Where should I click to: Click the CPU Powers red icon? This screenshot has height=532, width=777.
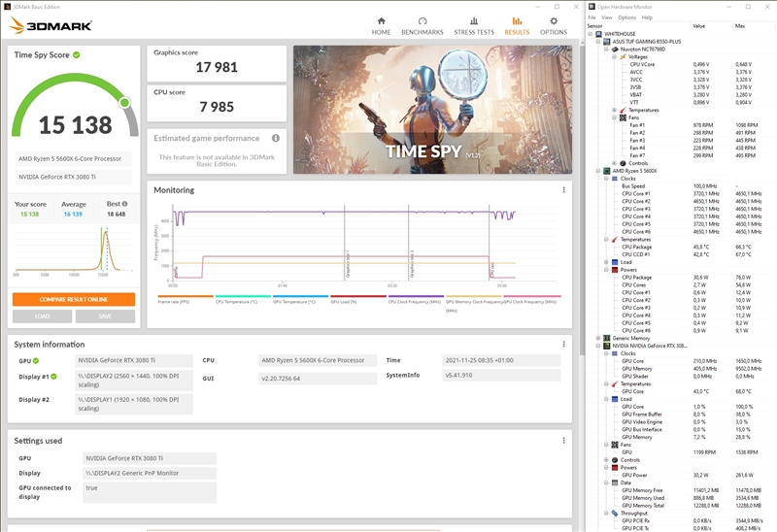tap(615, 270)
